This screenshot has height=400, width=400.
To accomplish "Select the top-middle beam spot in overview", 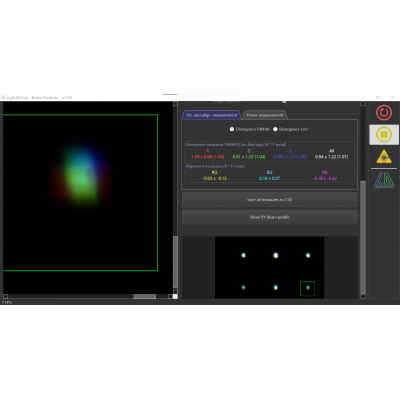I will [x=276, y=255].
